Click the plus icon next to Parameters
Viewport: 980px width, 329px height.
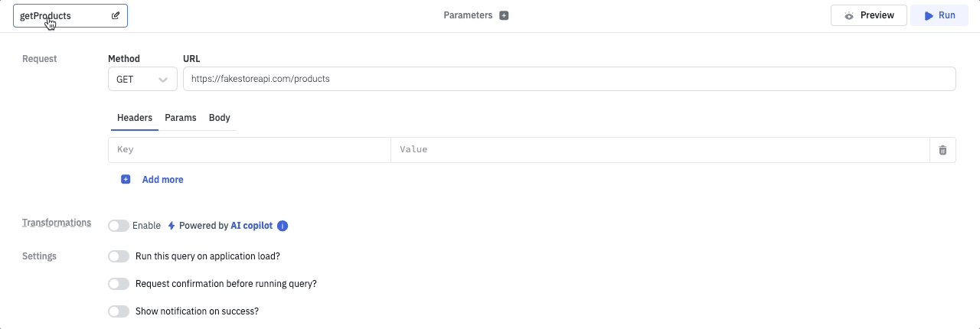[x=504, y=15]
